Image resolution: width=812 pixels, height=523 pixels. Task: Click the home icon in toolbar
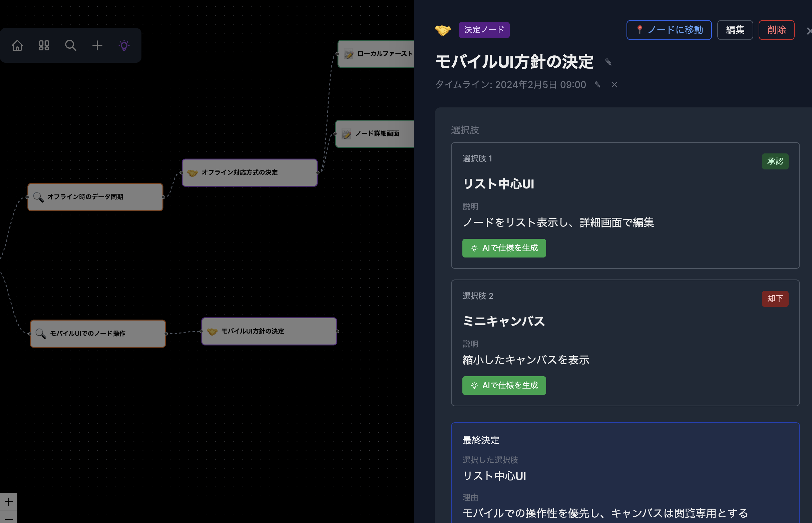[x=17, y=45]
